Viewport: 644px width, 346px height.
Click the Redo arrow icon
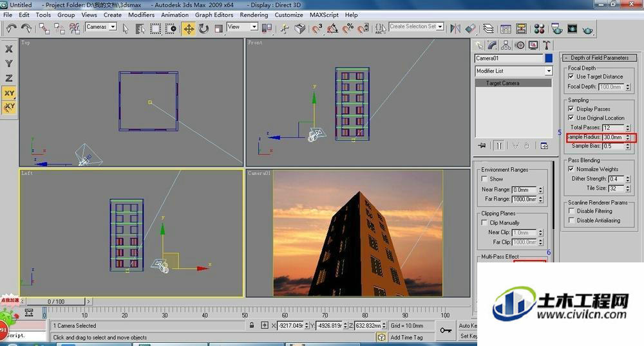click(26, 28)
